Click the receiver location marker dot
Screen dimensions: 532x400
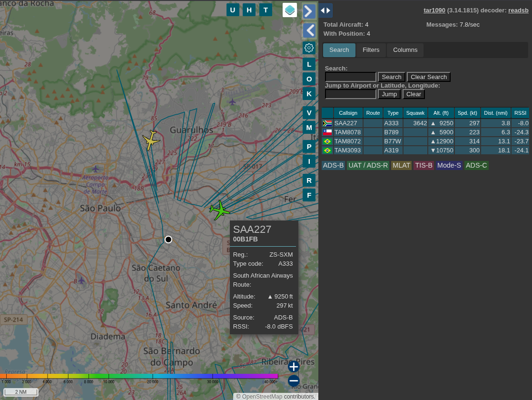pos(168,240)
